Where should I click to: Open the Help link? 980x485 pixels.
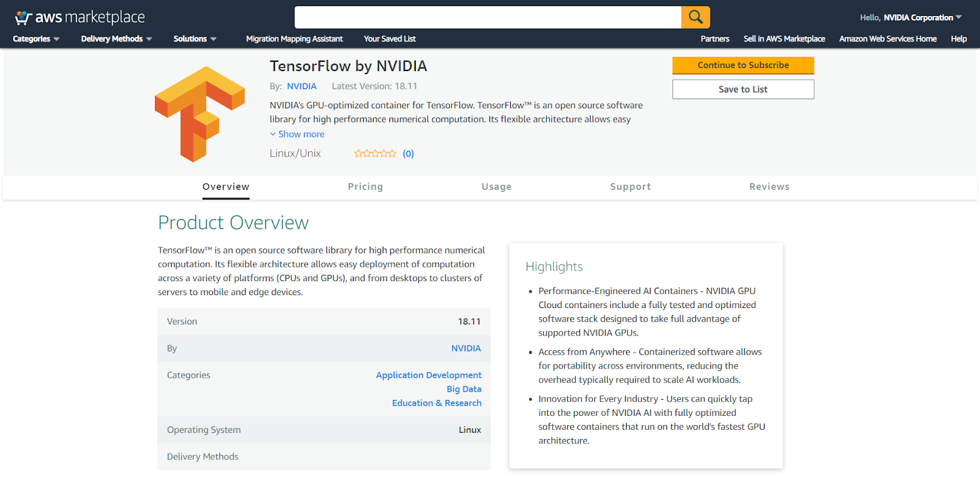coord(959,39)
